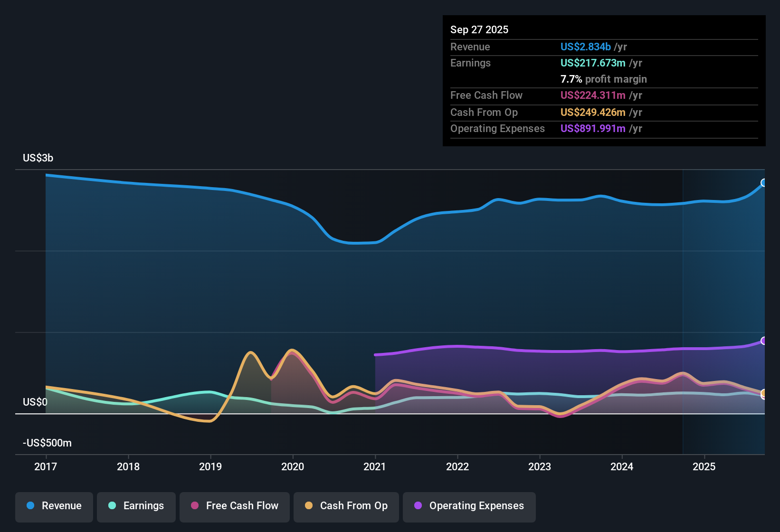Select the 2025 label on the time axis
This screenshot has height=532, width=780.
(x=705, y=467)
